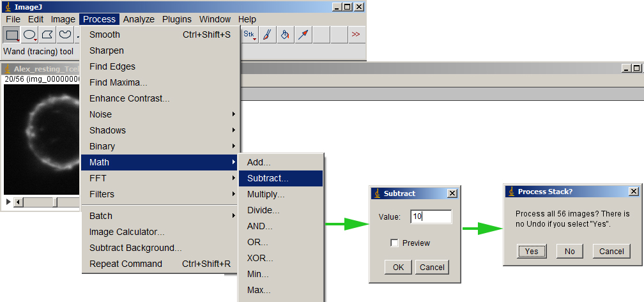Open the Analyze menu
Viewport: 644px width, 302px height.
[139, 19]
